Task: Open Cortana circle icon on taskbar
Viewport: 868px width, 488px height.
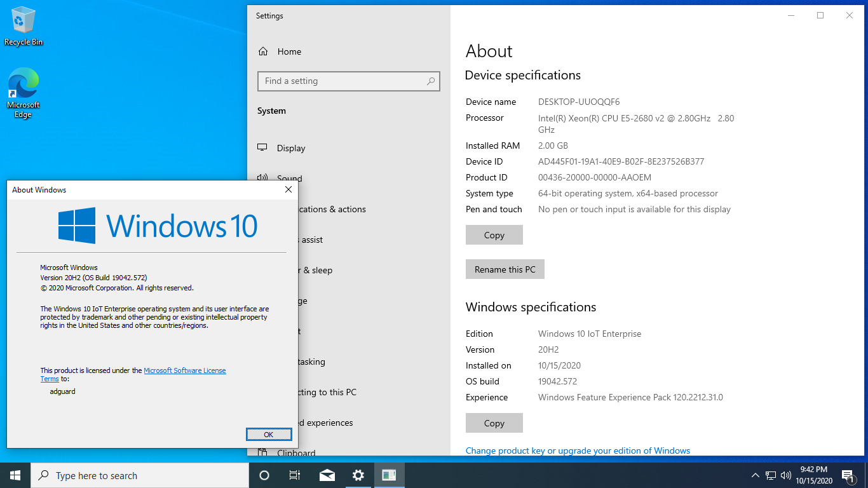Action: 264,475
